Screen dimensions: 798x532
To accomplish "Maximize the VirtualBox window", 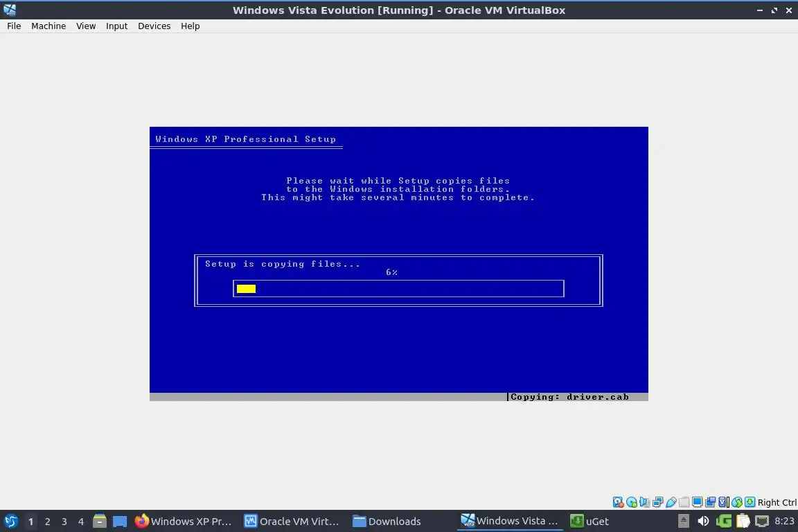I will coord(774,10).
